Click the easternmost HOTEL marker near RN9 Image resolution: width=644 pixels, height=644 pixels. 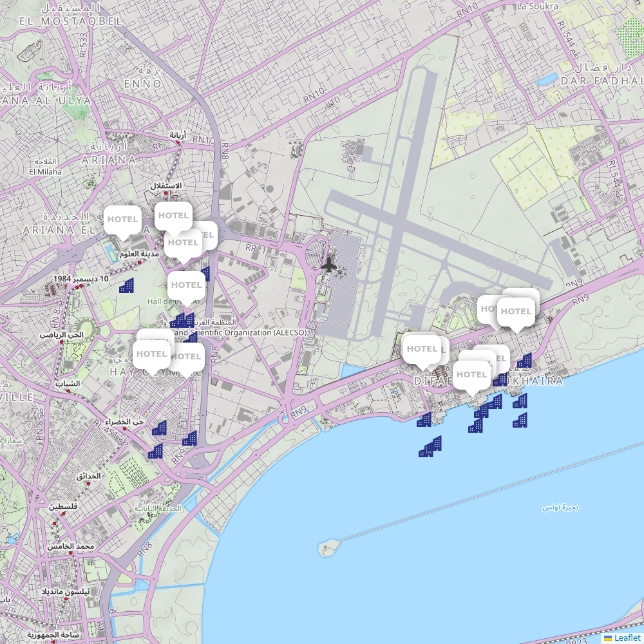[516, 312]
